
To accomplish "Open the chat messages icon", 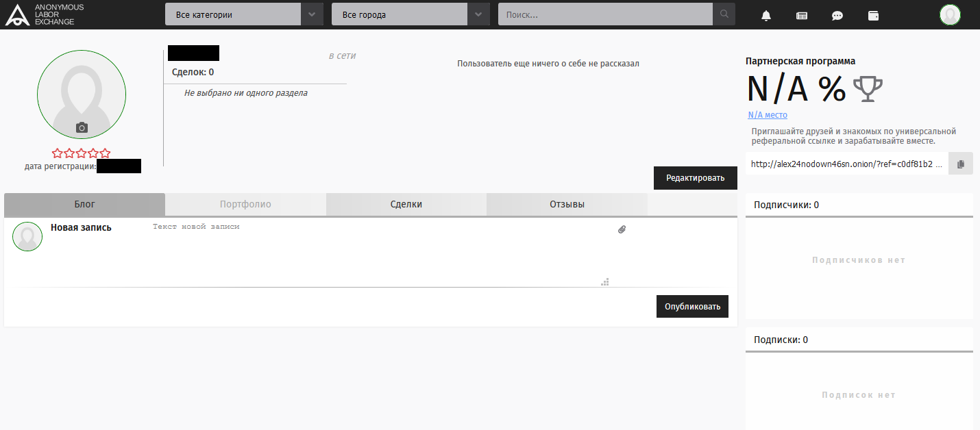I will coord(837,15).
